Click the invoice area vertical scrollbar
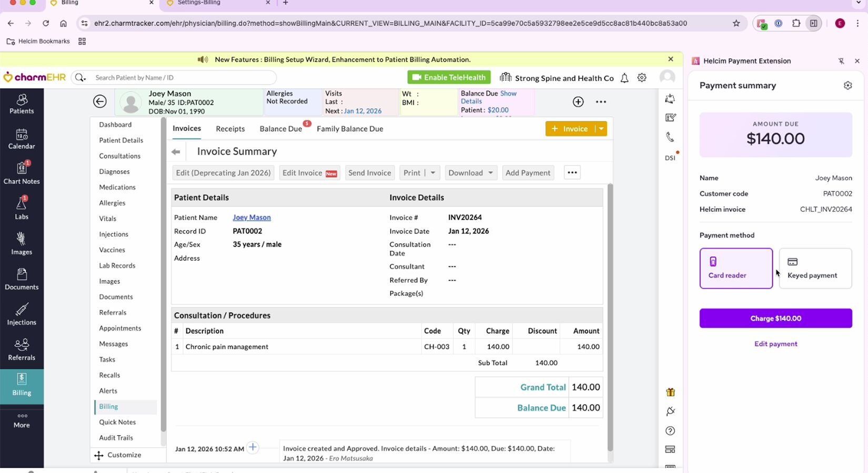Screen dimensions: 868x473 [x=610, y=315]
